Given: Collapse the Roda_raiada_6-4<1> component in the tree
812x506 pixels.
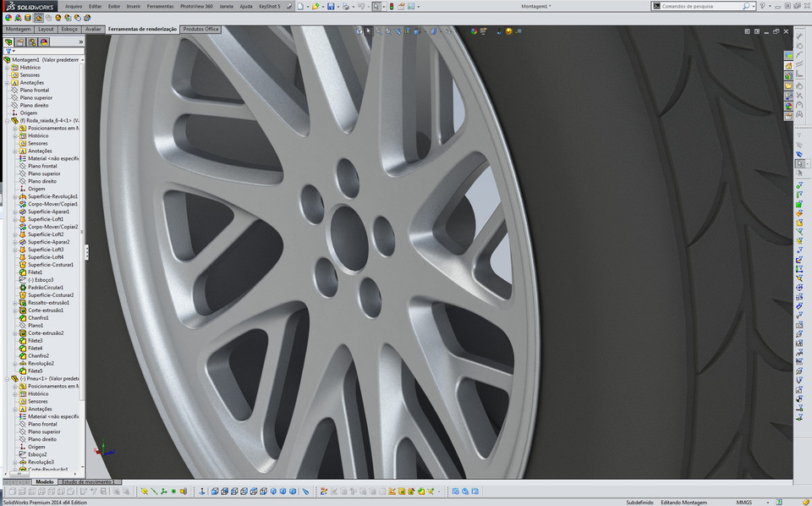Looking at the screenshot, I should (7, 121).
